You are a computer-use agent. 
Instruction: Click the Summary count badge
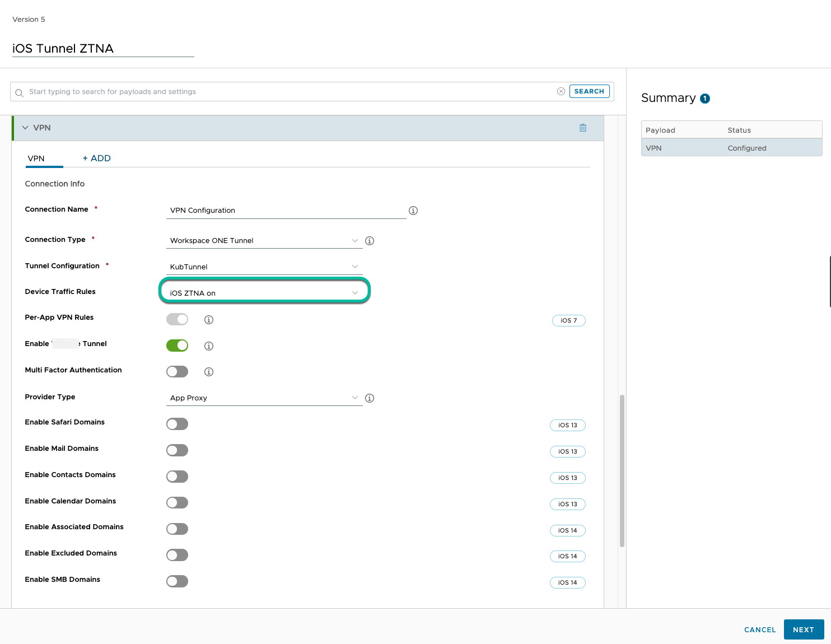(x=705, y=99)
